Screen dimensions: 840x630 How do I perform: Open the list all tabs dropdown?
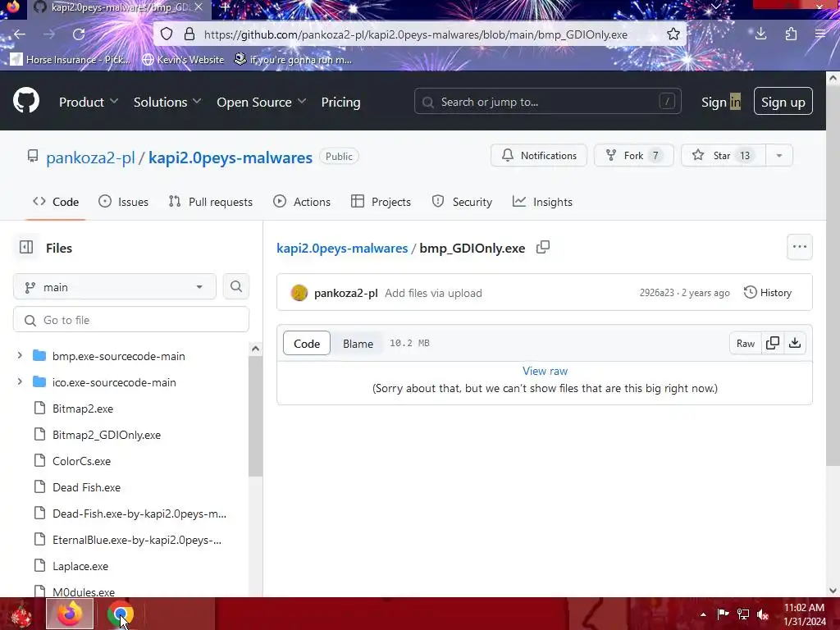[715, 7]
